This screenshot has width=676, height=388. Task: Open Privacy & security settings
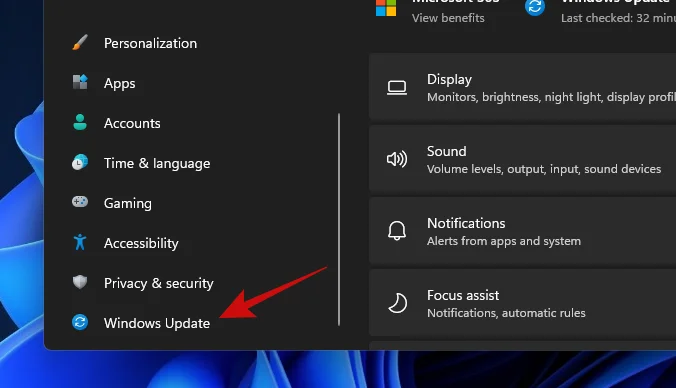(x=159, y=283)
